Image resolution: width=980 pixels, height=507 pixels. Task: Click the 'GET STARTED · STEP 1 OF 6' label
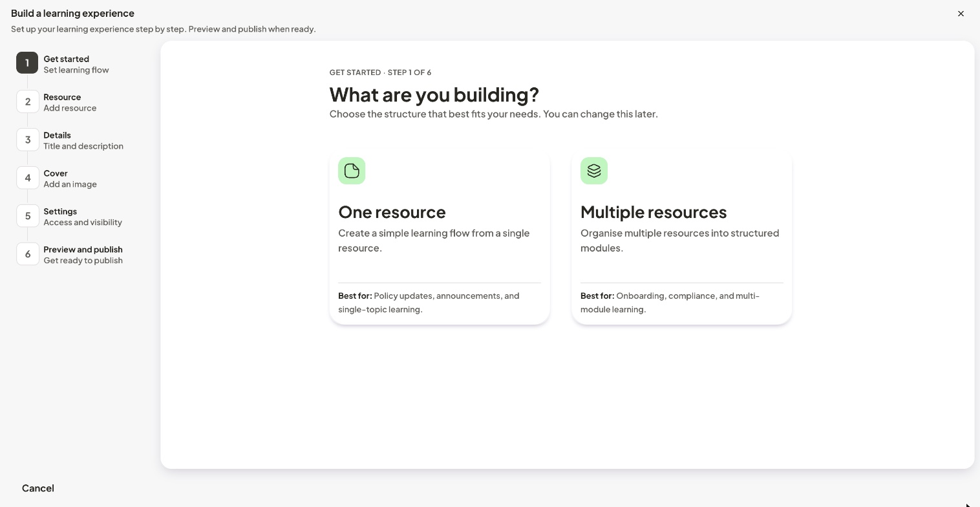(380, 72)
